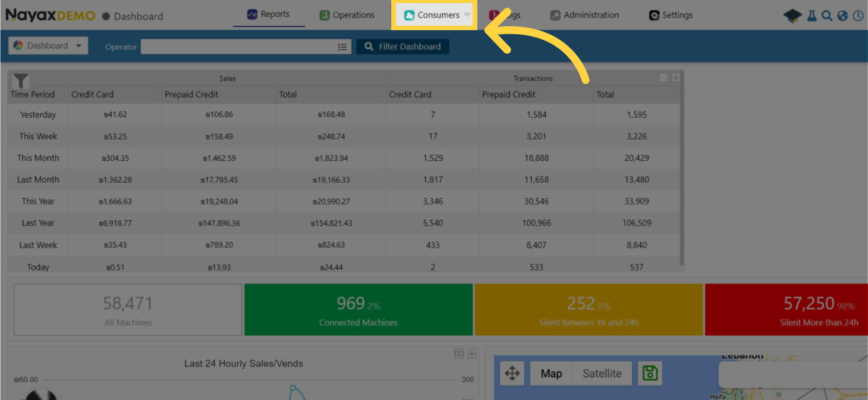This screenshot has height=400, width=868.
Task: Click the map search box
Action: pyautogui.click(x=793, y=374)
